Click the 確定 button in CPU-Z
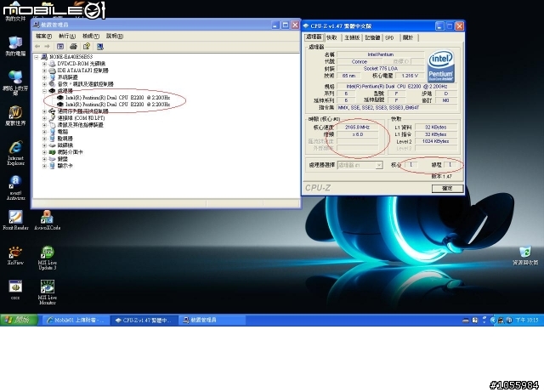 tap(448, 188)
